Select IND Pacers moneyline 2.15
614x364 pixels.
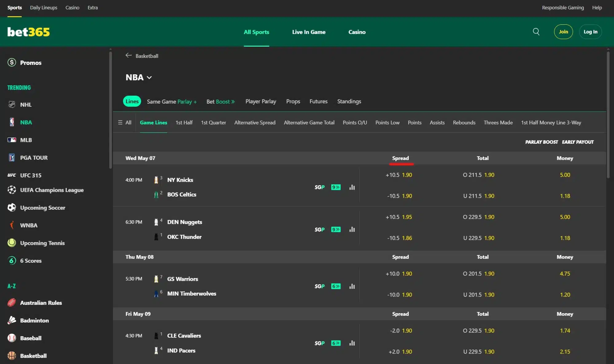click(565, 352)
